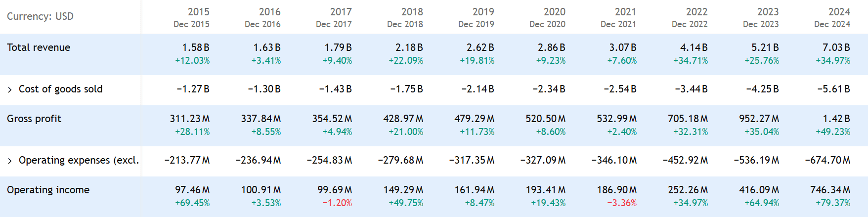Click the 2024 column header
The height and width of the screenshot is (217, 868).
(839, 12)
